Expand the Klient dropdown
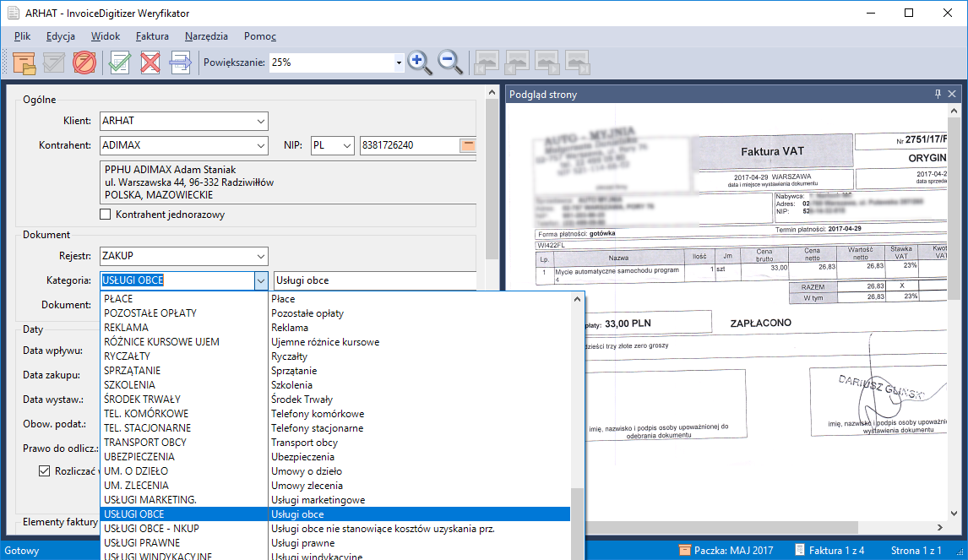 tap(260, 121)
